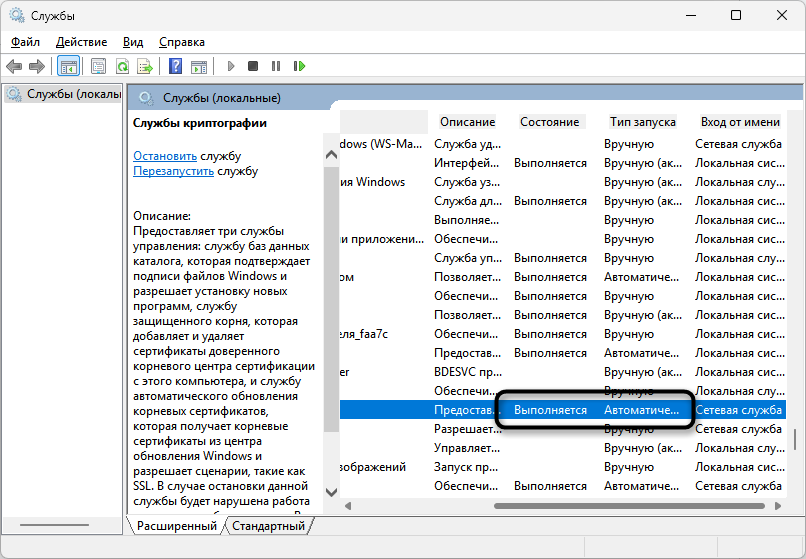Pause the service with the pause icon
The height and width of the screenshot is (559, 806).
[x=276, y=66]
